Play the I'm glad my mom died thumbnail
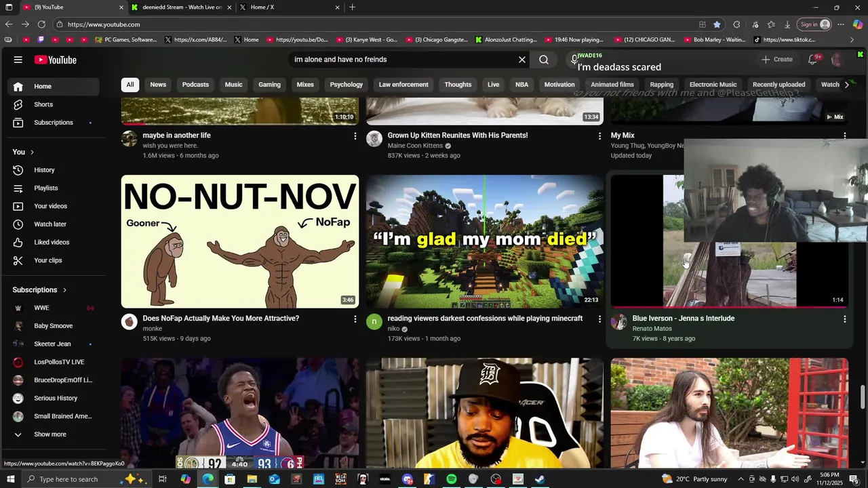 pos(485,241)
